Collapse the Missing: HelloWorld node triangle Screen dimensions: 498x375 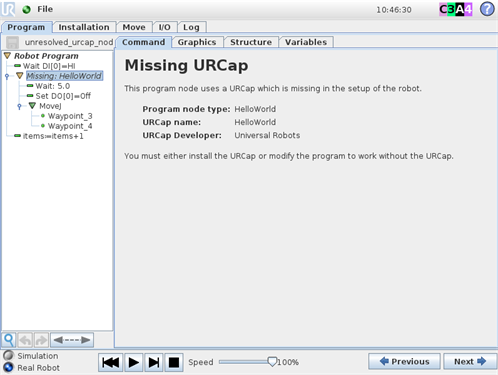[20, 76]
